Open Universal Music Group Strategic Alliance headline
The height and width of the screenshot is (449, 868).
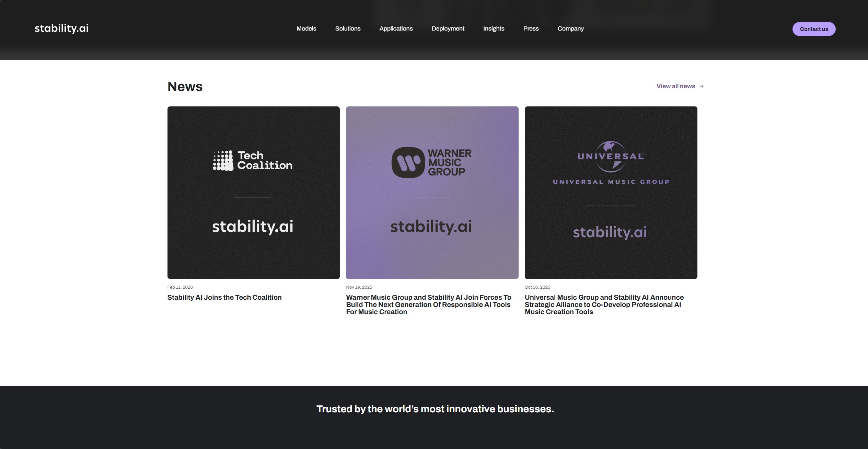pyautogui.click(x=604, y=304)
